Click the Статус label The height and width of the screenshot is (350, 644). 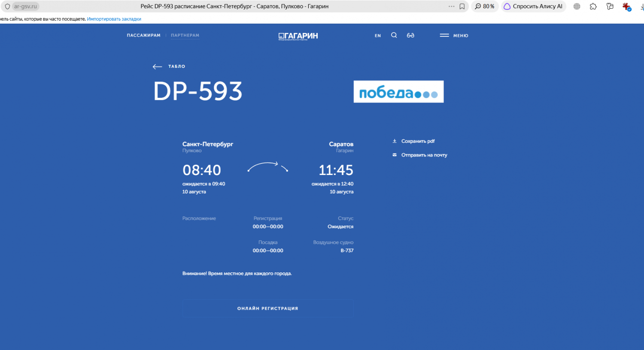click(x=346, y=218)
